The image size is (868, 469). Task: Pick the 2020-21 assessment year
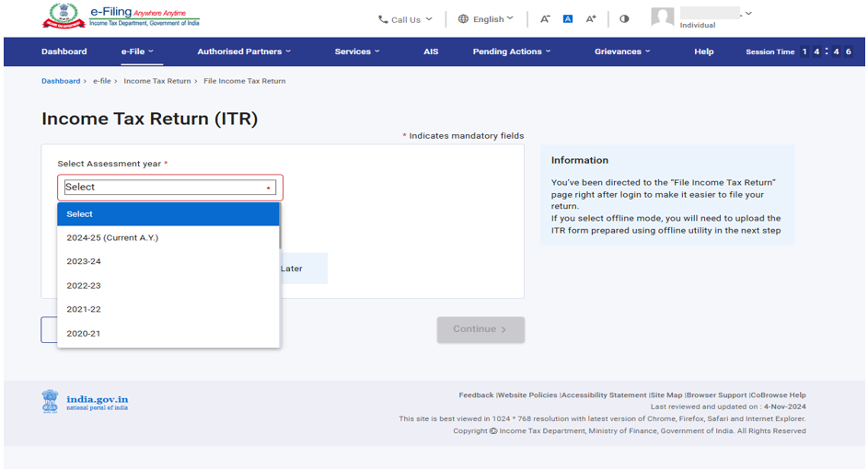(x=84, y=333)
